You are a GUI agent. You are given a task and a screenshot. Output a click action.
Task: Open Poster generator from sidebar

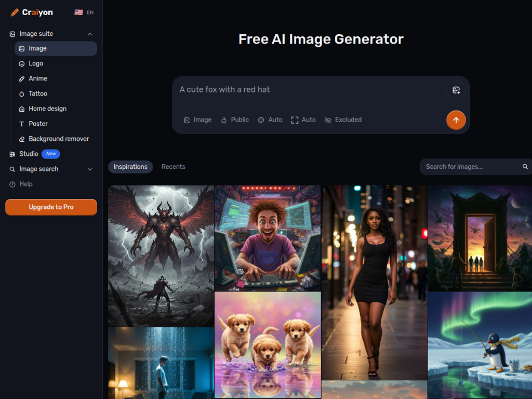56,124
